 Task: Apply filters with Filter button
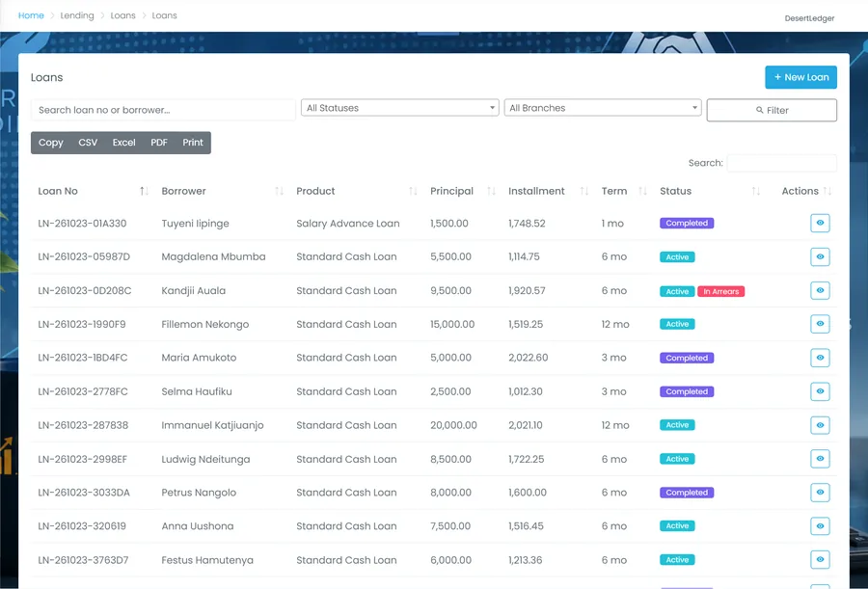click(772, 110)
